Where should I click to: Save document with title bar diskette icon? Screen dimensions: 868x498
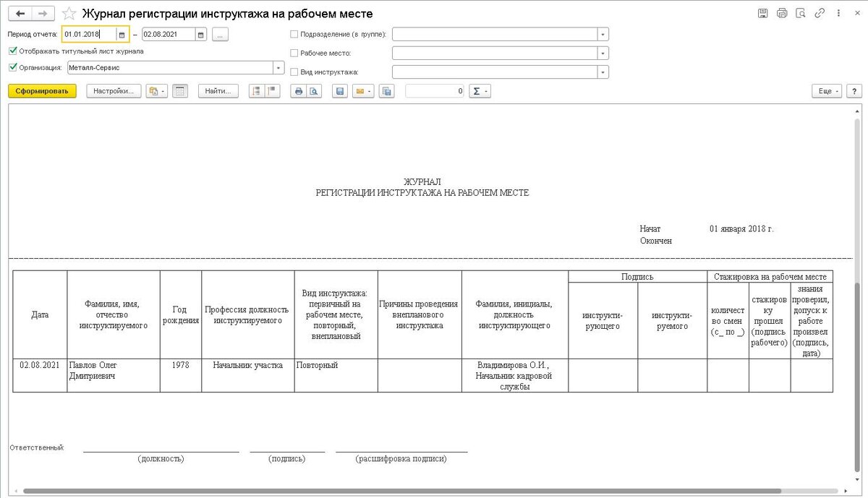point(762,13)
